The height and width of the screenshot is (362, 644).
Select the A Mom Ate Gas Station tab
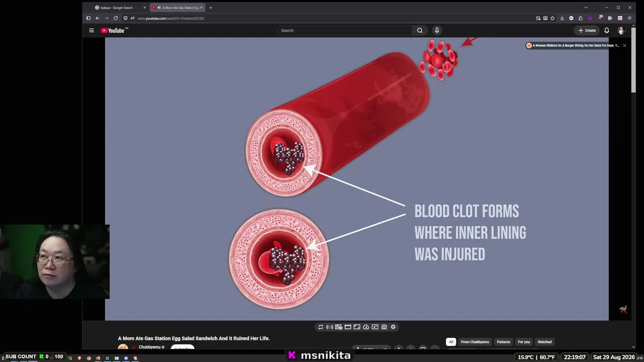click(x=177, y=8)
